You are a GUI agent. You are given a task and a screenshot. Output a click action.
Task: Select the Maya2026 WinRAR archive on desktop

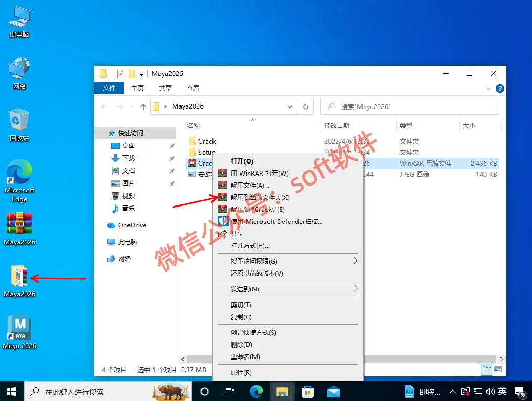tap(19, 229)
